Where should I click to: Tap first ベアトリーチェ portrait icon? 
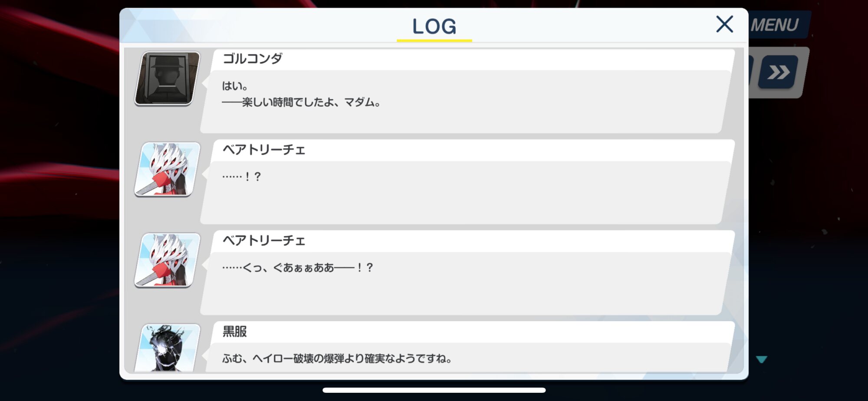pos(168,169)
